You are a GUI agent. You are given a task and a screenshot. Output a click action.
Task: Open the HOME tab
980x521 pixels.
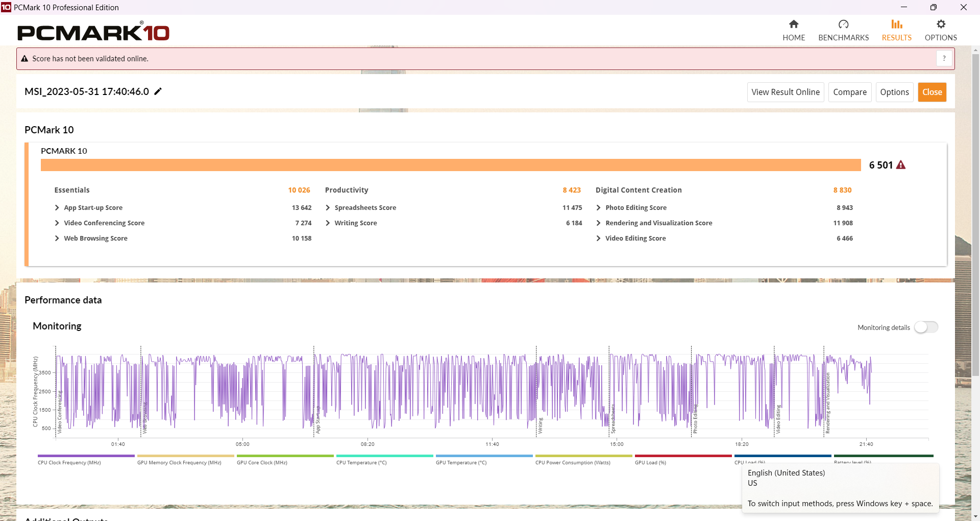pyautogui.click(x=794, y=31)
